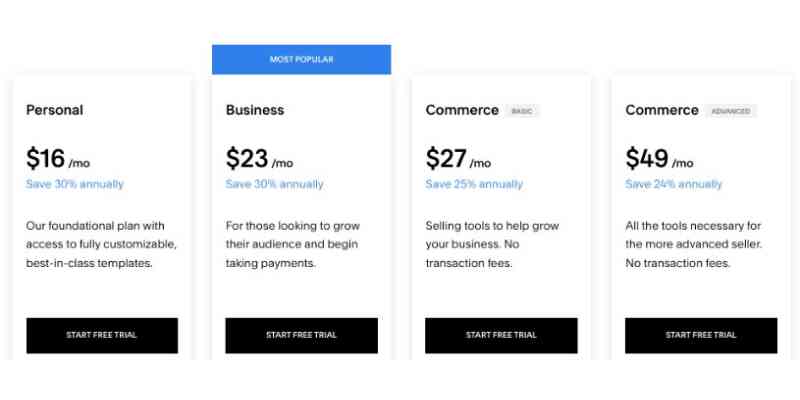The height and width of the screenshot is (400, 800).
Task: Click Business plan's Save 30% annually link
Action: tap(275, 184)
